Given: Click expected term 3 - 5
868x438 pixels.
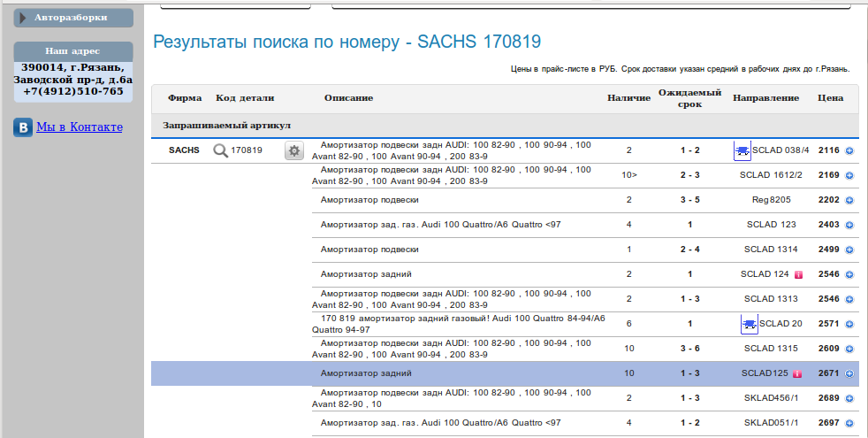Looking at the screenshot, I should [689, 200].
